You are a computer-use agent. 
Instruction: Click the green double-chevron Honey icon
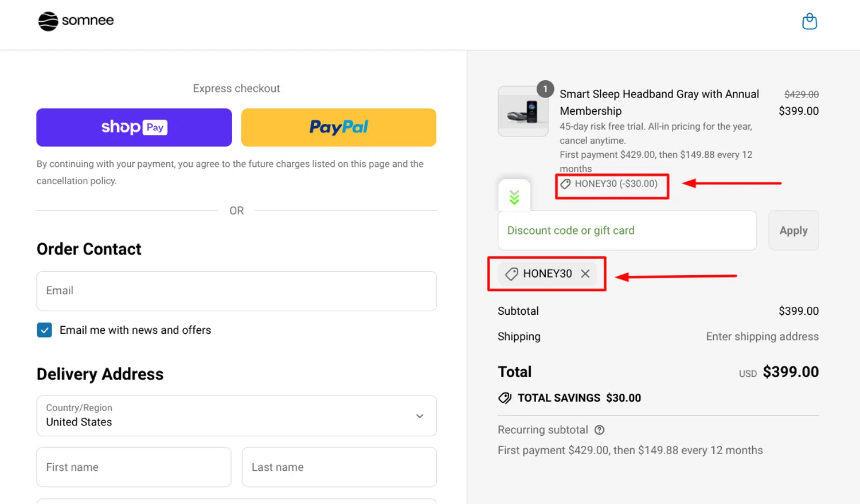click(x=514, y=197)
